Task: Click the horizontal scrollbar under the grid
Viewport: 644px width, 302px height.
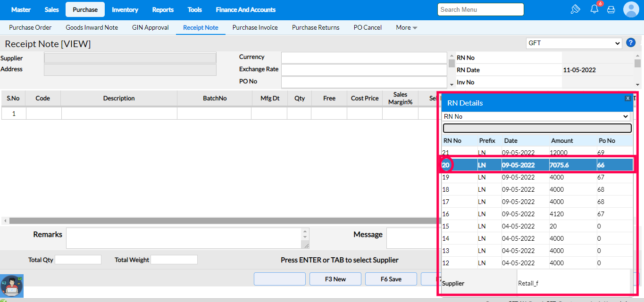Action: pyautogui.click(x=222, y=220)
